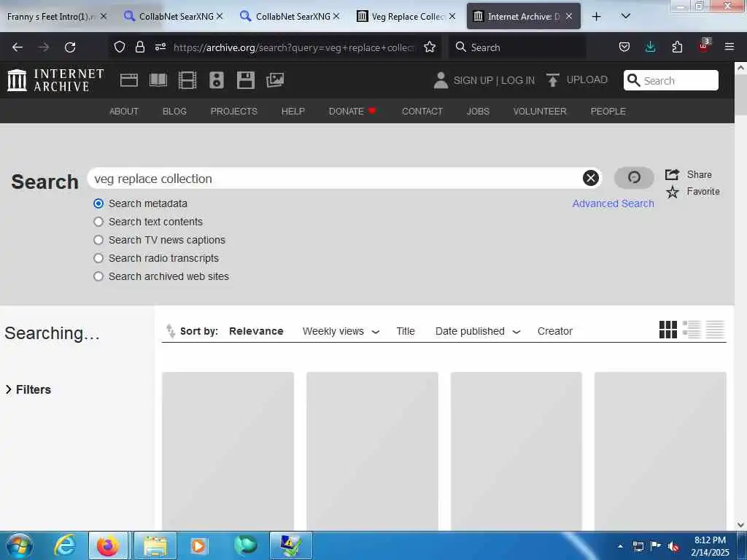Show hidden system tray icons
The width and height of the screenshot is (747, 560).
coord(620,546)
